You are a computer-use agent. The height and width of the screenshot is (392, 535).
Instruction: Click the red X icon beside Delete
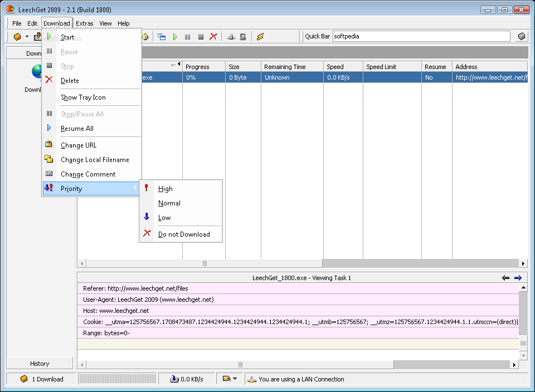(x=49, y=80)
